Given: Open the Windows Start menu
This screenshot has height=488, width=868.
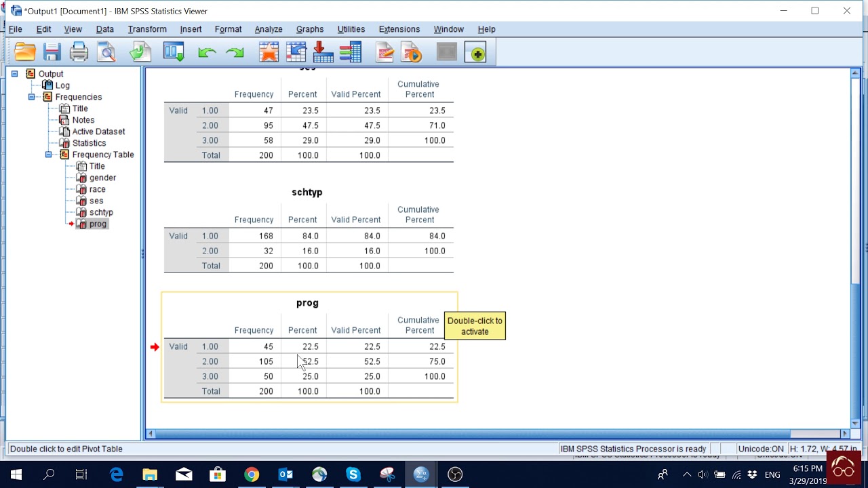Looking at the screenshot, I should point(16,474).
